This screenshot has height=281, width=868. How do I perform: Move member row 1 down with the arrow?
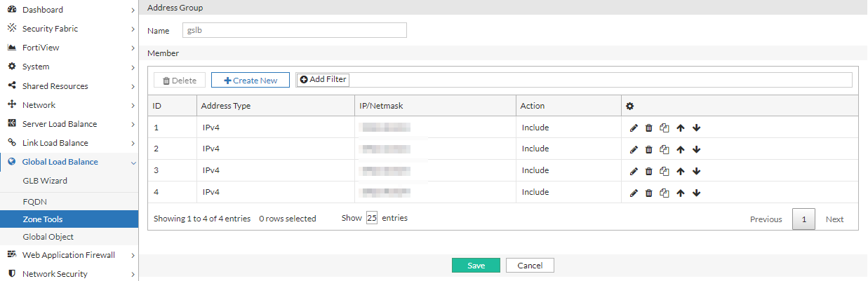tap(696, 128)
